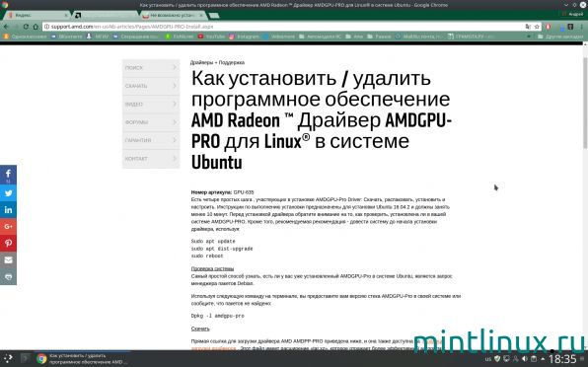Expand the ВИДЕО sidebar menu item

click(x=151, y=104)
